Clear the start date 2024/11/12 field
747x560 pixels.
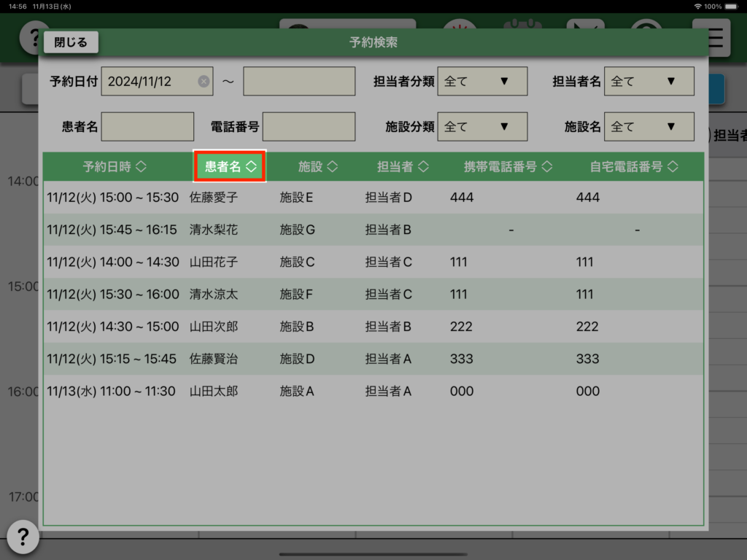coord(204,82)
